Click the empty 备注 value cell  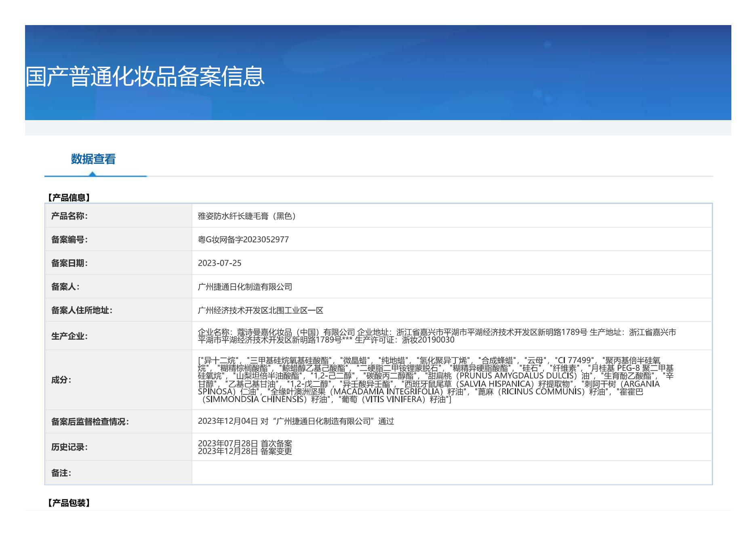pos(451,472)
